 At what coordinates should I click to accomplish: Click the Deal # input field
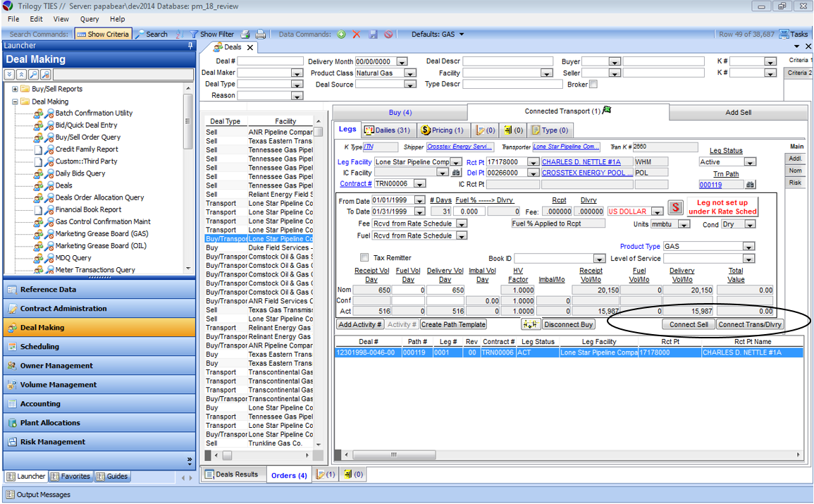(270, 61)
